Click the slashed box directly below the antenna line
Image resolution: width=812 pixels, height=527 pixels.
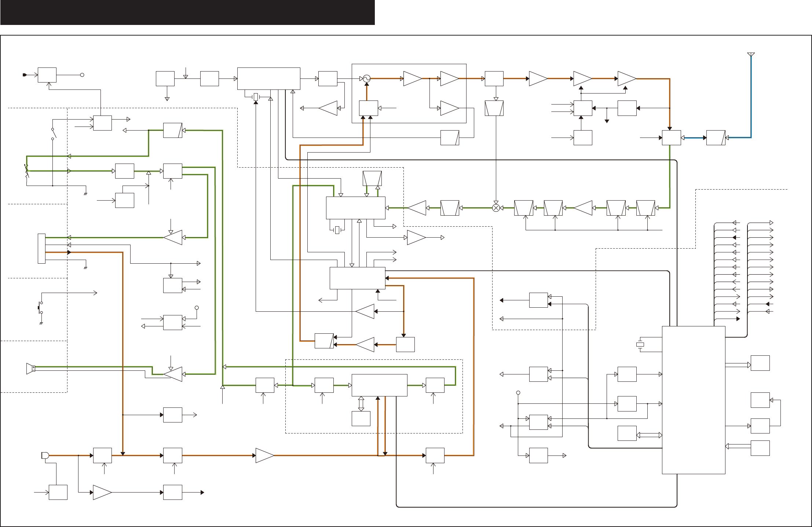point(716,138)
